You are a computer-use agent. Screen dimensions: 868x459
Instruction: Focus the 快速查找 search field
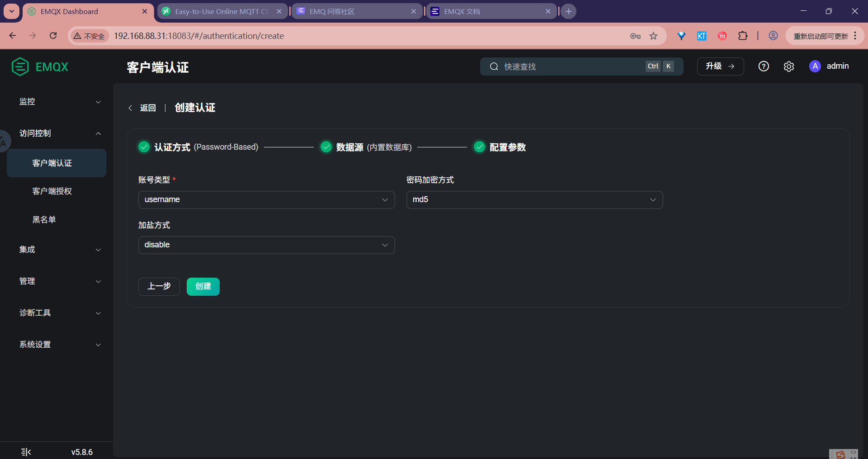(x=581, y=66)
